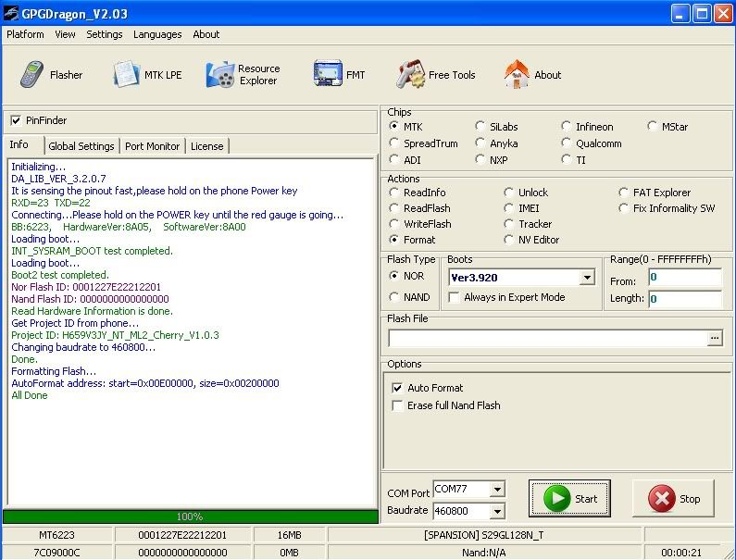Launch the Resource Explorer icon
The height and width of the screenshot is (560, 736).
220,75
